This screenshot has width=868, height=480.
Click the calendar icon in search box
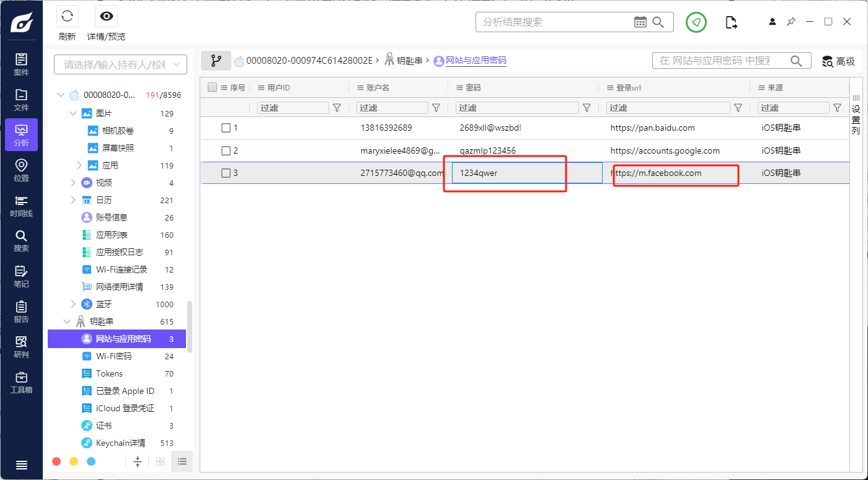pyautogui.click(x=640, y=22)
